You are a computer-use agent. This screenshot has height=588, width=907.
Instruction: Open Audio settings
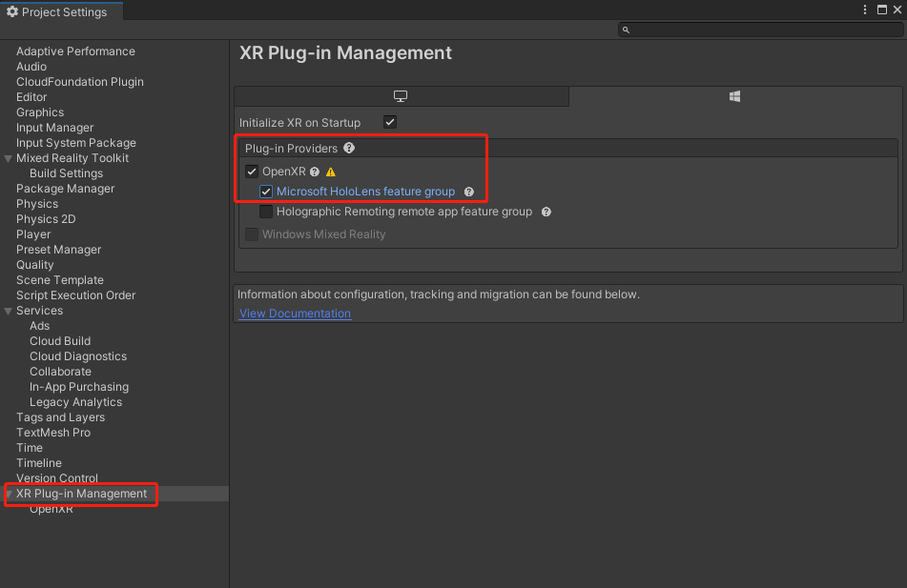[31, 67]
